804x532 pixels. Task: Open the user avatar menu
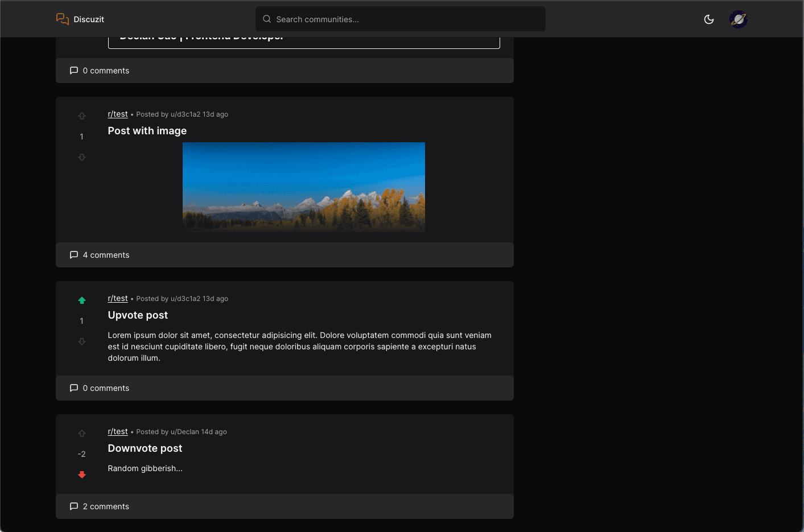point(739,19)
